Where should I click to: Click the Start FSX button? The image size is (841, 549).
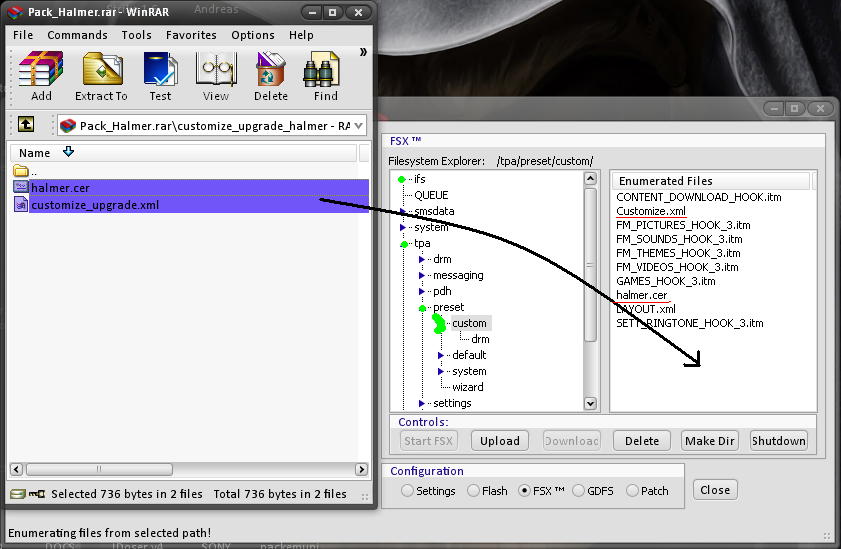pyautogui.click(x=429, y=441)
